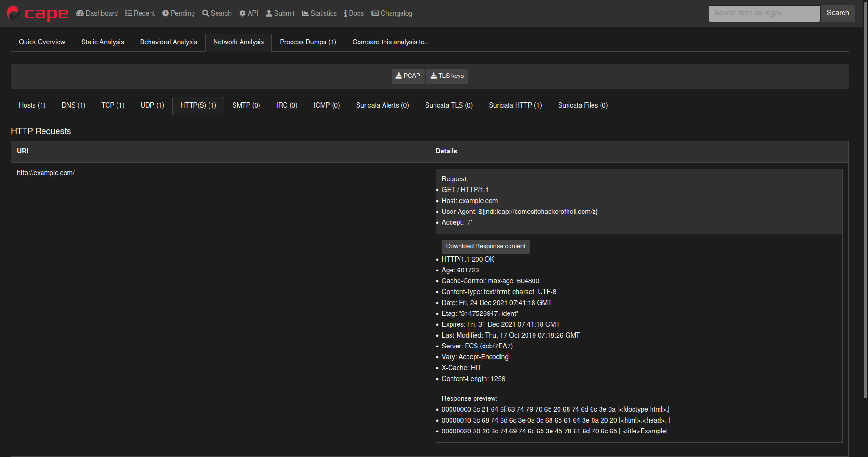Screen dimensions: 868x457
Task: Click the 'Age: 601723' line
Action: pos(460,270)
